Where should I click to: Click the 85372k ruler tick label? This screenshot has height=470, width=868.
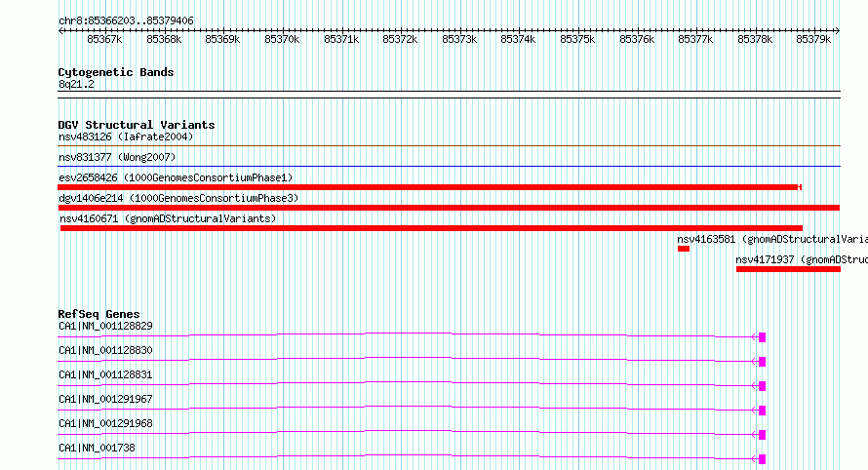pos(400,39)
